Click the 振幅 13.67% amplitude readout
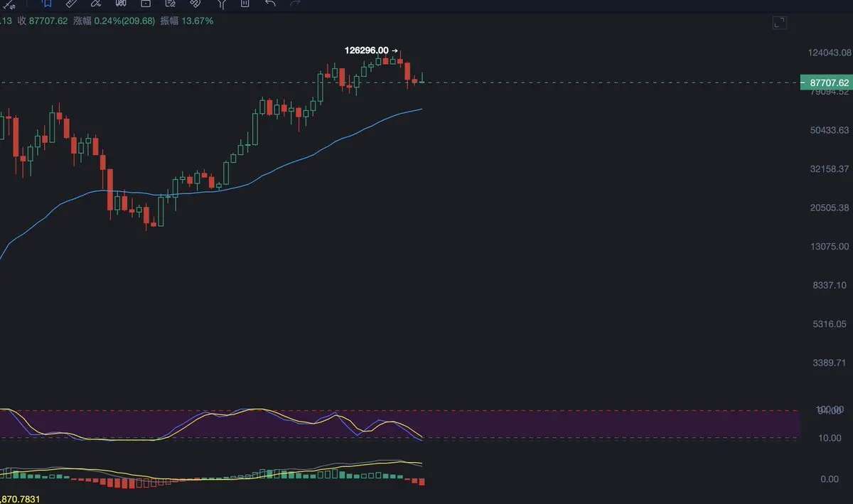 (x=187, y=21)
